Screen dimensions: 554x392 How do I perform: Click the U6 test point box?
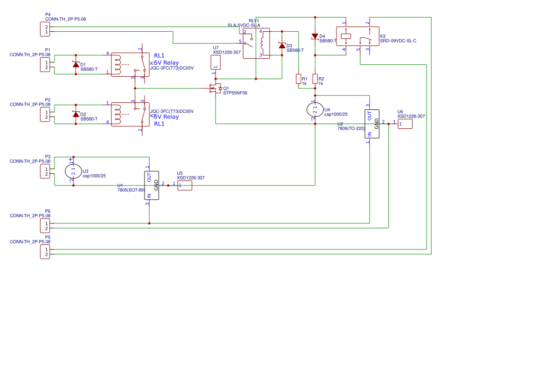[x=405, y=124]
